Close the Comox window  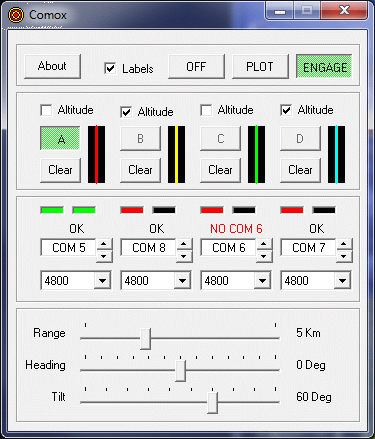(x=344, y=11)
